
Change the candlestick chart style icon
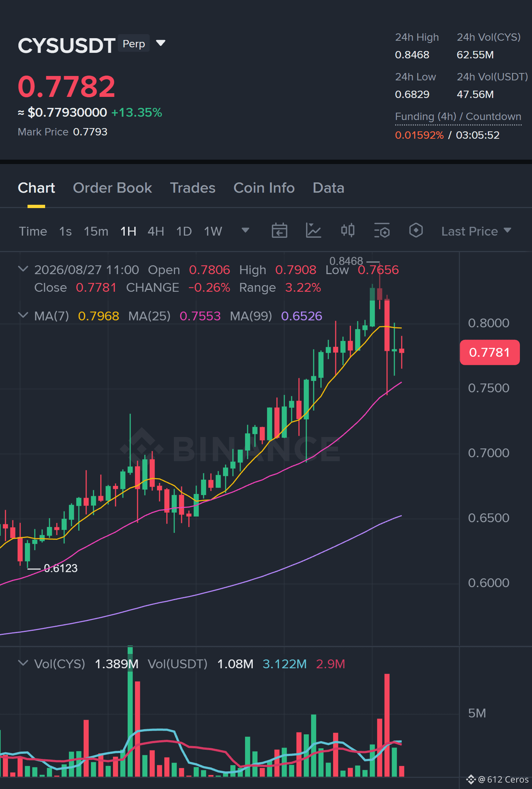(348, 230)
